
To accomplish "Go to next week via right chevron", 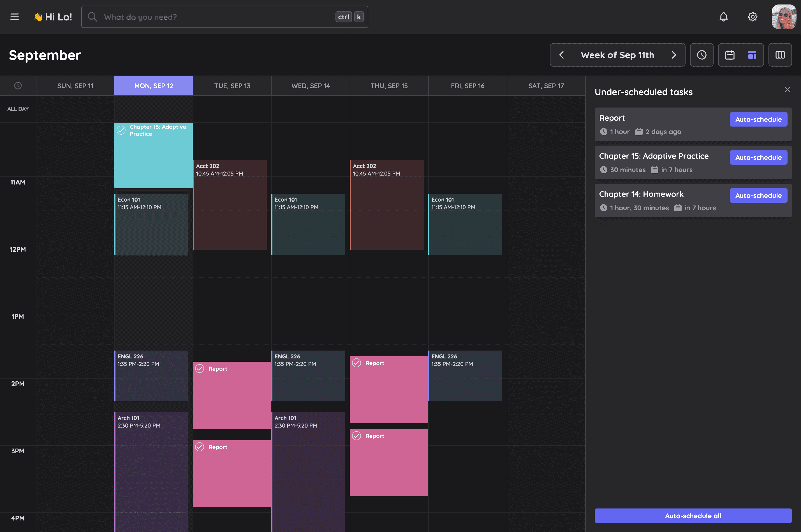I will pyautogui.click(x=674, y=55).
